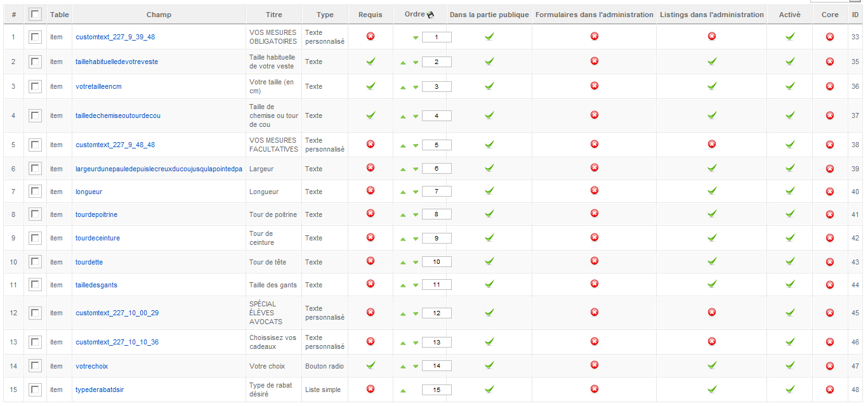Toggle Activé status icon for tourdette
Image resolution: width=868 pixels, height=406 pixels.
pos(790,261)
